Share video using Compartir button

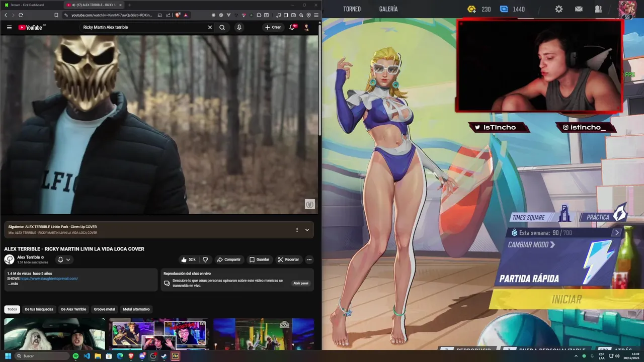point(229,259)
